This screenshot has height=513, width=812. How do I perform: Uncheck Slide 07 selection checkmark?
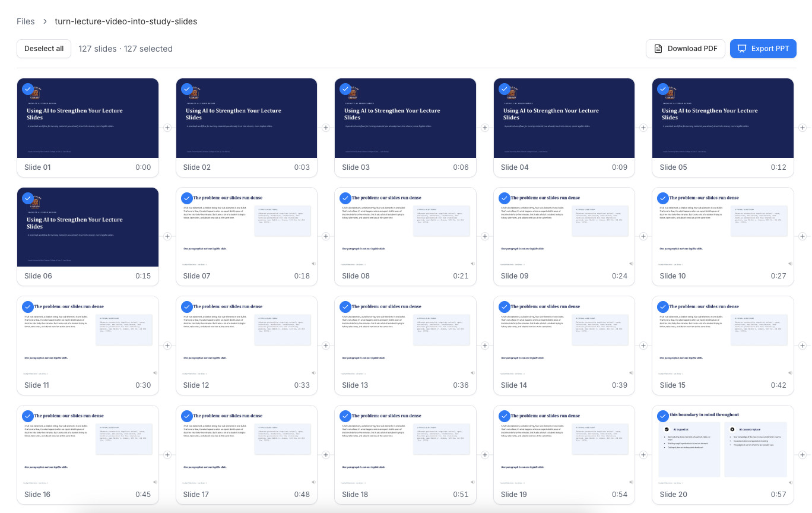(x=187, y=198)
